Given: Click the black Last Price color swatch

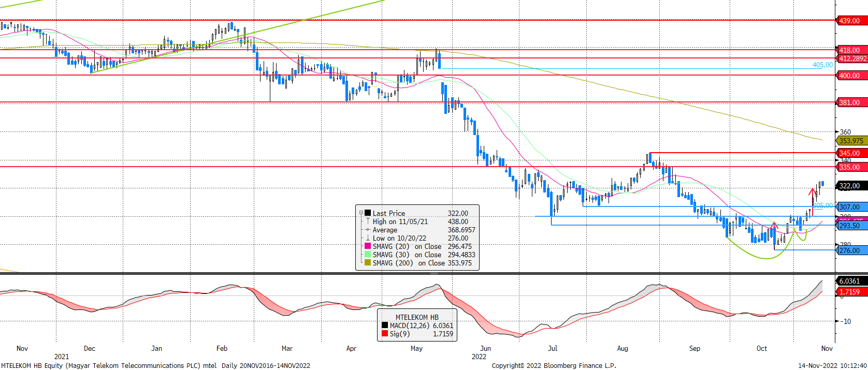Looking at the screenshot, I should 368,213.
